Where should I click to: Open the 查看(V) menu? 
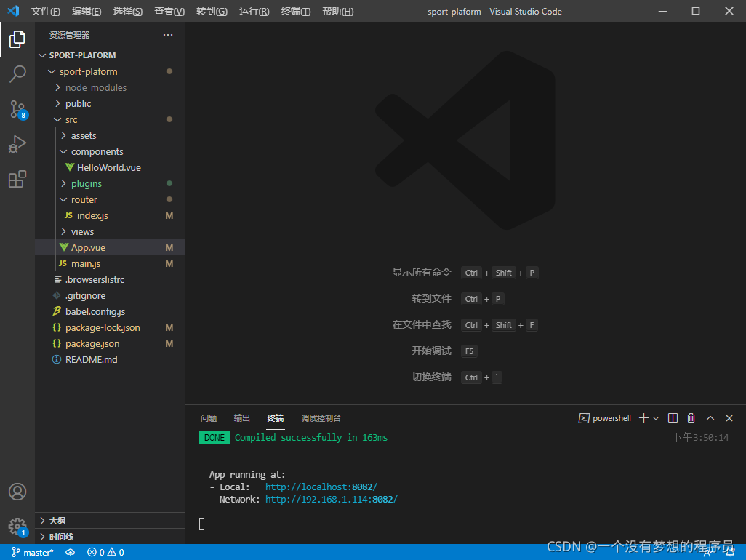click(169, 11)
